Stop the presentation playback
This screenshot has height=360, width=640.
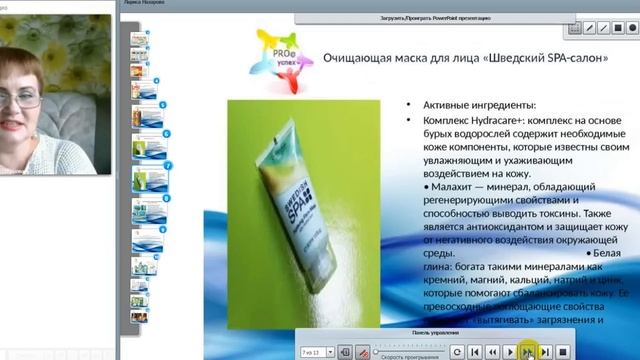[x=563, y=352]
